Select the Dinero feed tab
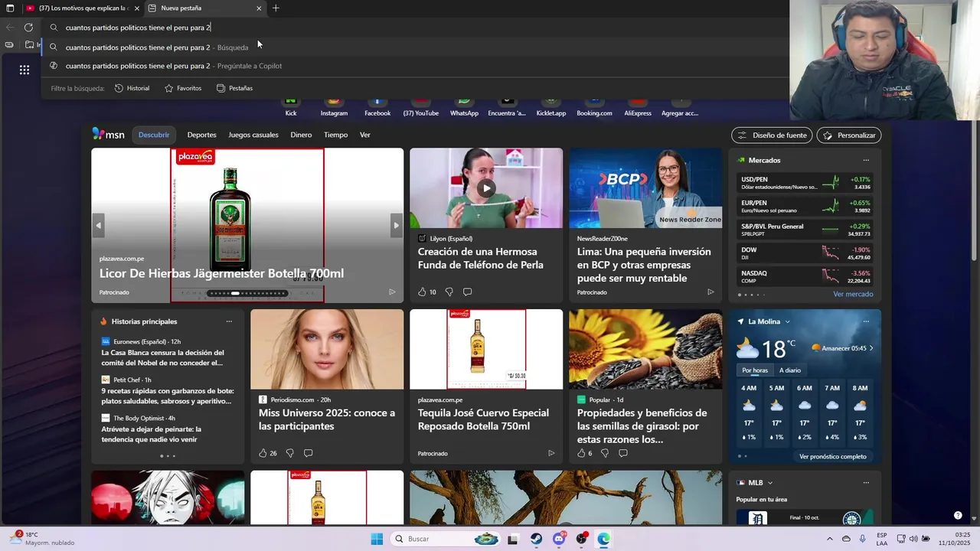 point(301,135)
